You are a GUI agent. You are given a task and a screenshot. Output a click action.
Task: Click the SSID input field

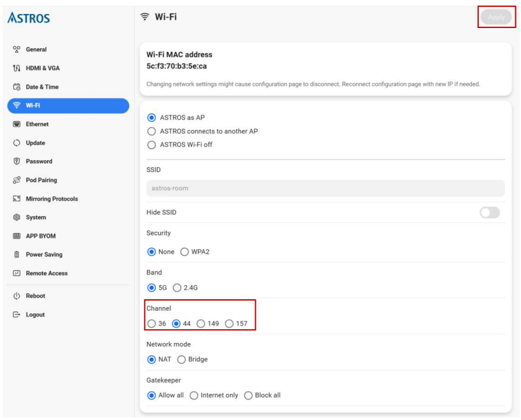pos(326,189)
